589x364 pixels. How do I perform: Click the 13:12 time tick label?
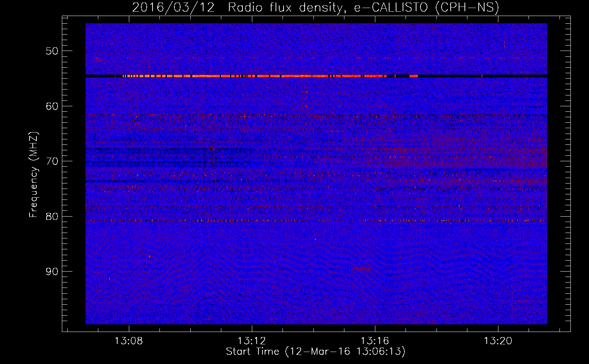click(x=252, y=341)
